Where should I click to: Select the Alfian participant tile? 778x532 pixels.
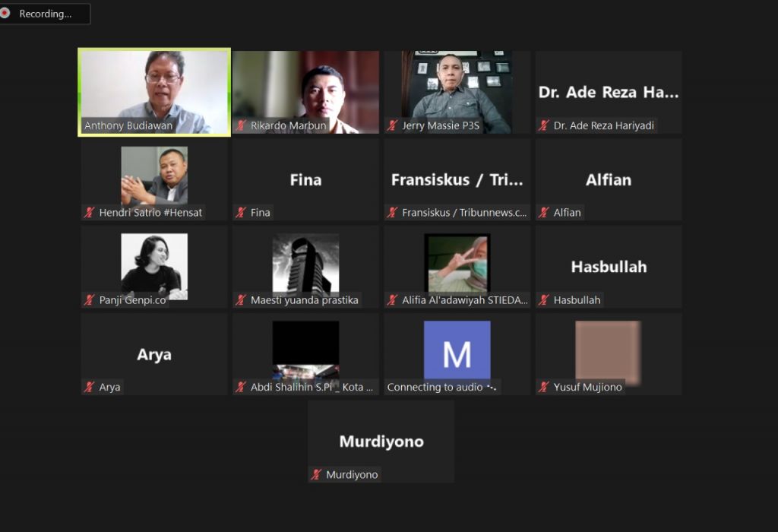(608, 180)
